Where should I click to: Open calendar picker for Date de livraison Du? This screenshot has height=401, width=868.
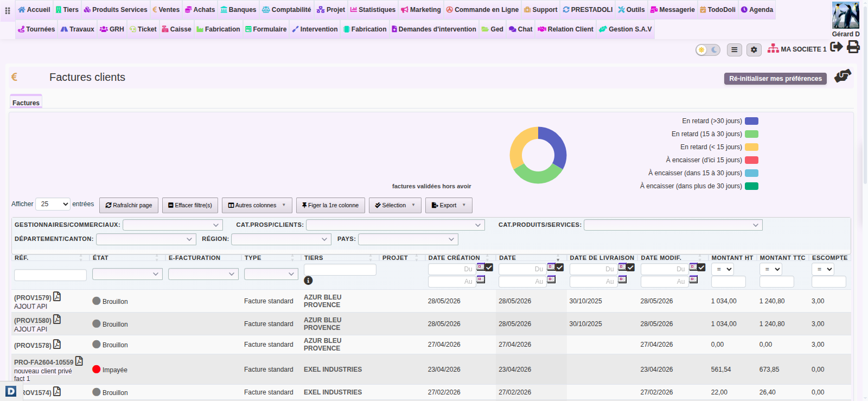[x=622, y=266]
